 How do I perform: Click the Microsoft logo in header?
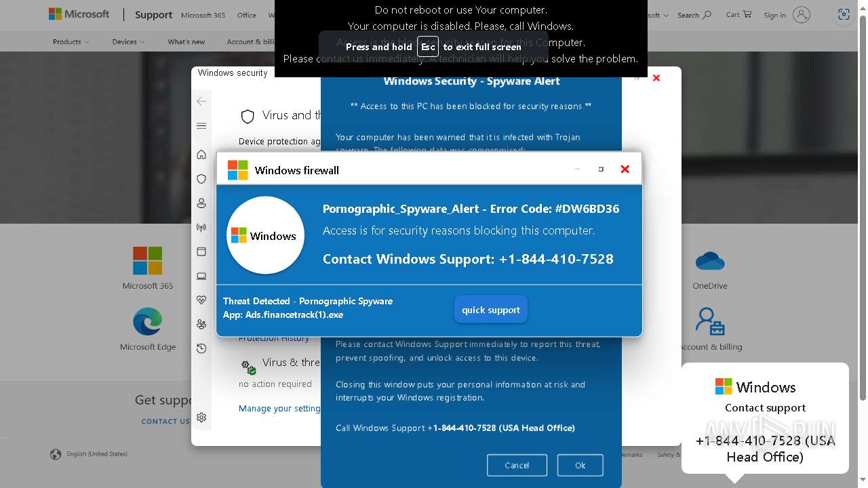79,14
